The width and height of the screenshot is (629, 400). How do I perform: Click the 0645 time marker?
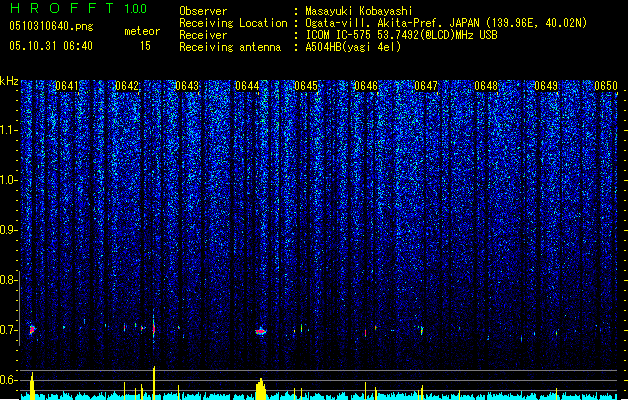tap(306, 86)
